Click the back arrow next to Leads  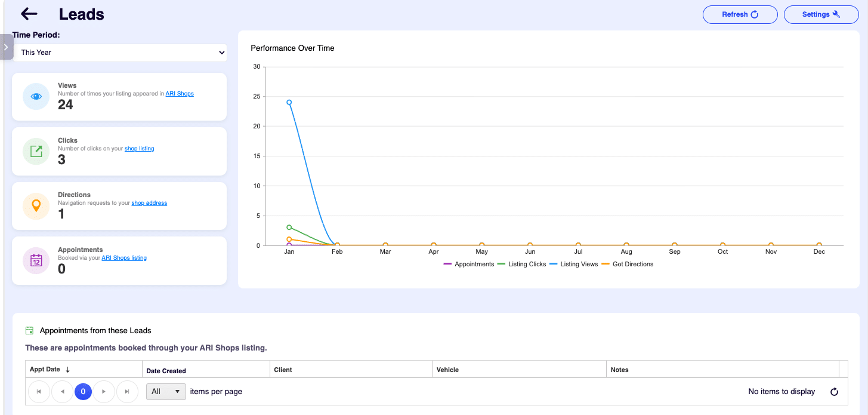click(29, 14)
